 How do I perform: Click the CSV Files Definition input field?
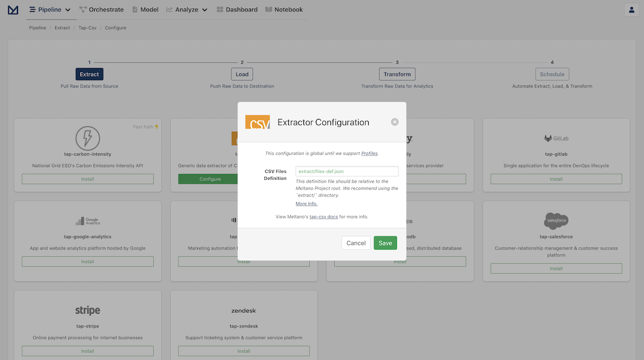[347, 171]
